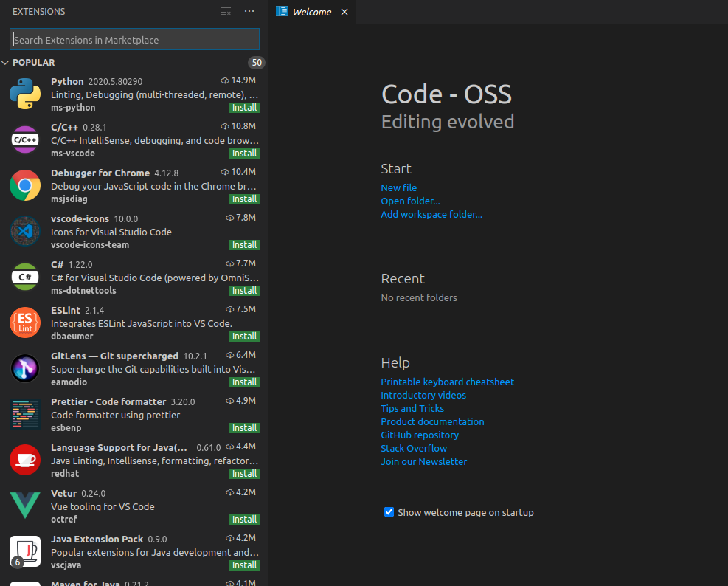Screen dimensions: 728x586
Task: Click the vscode-icons extension logo
Action: tap(25, 231)
